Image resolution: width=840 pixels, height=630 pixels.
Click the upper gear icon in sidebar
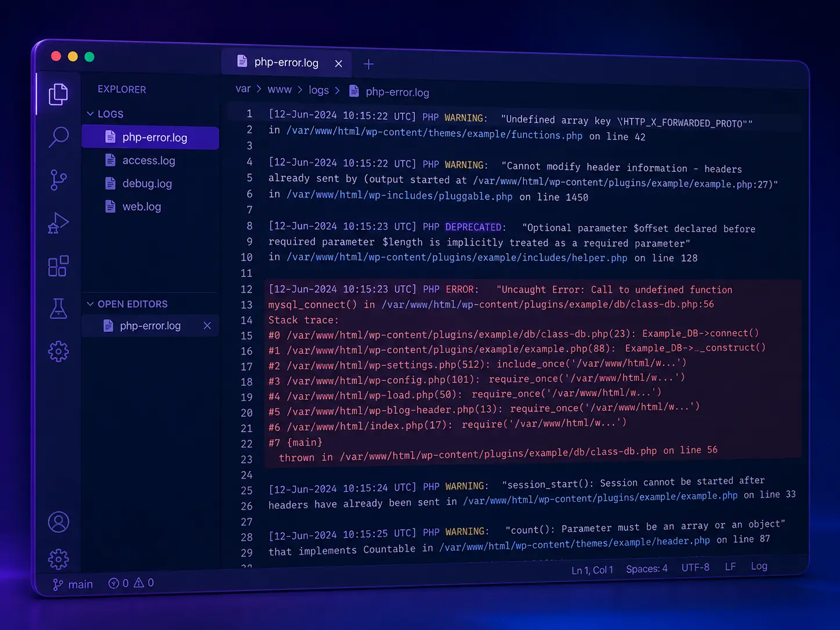(x=58, y=352)
